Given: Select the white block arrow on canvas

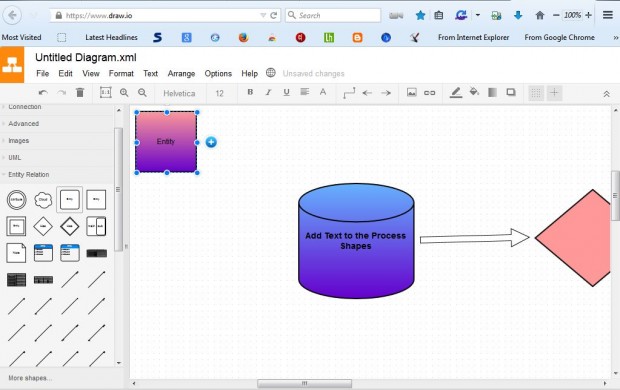Looking at the screenshot, I should [474, 238].
